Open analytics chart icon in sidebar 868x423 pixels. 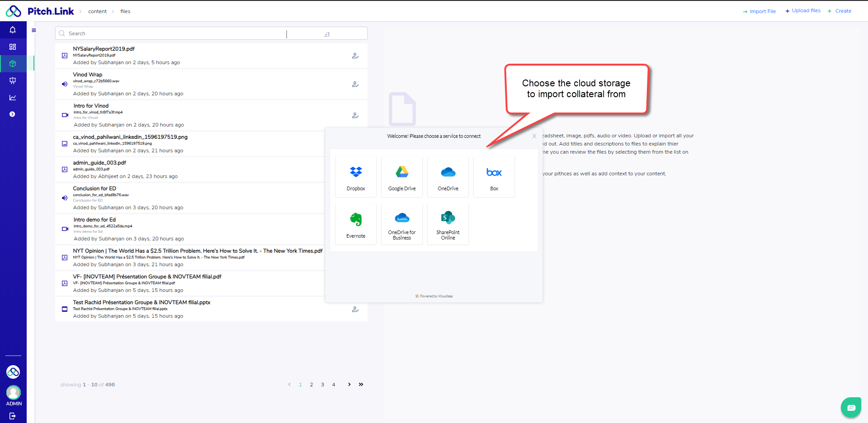(x=13, y=98)
